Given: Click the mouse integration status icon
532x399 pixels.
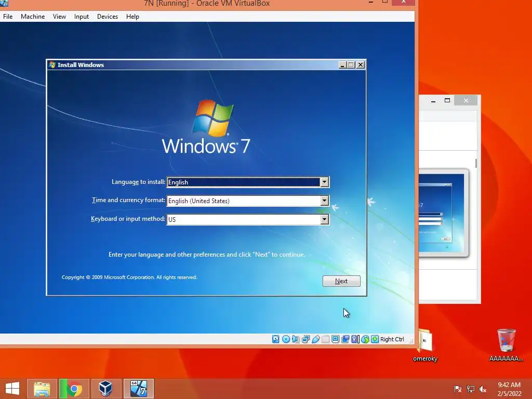Looking at the screenshot, I should click(365, 339).
